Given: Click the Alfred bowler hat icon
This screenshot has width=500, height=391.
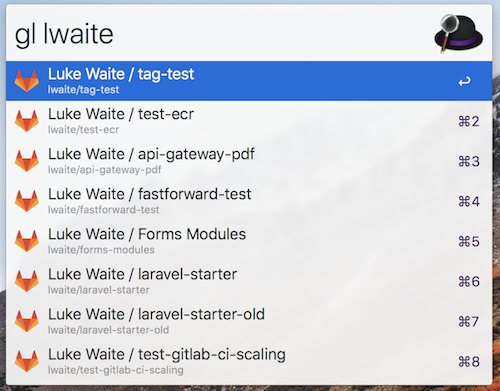Looking at the screenshot, I should tap(458, 33).
